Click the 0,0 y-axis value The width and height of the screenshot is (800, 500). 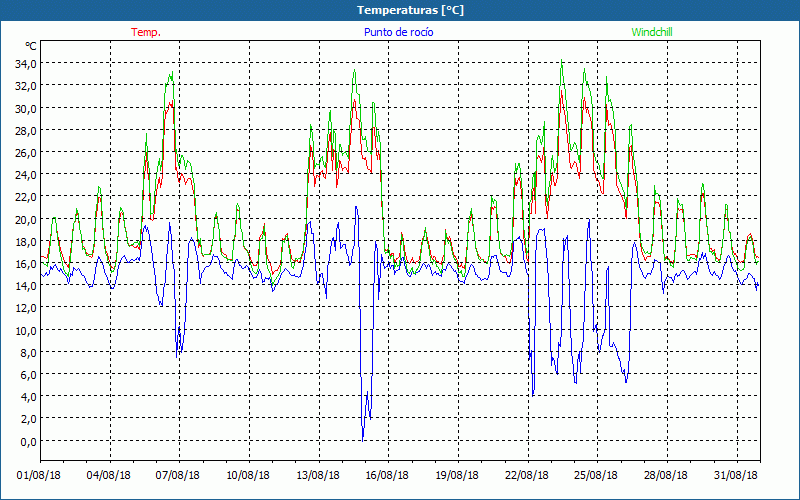(30, 442)
